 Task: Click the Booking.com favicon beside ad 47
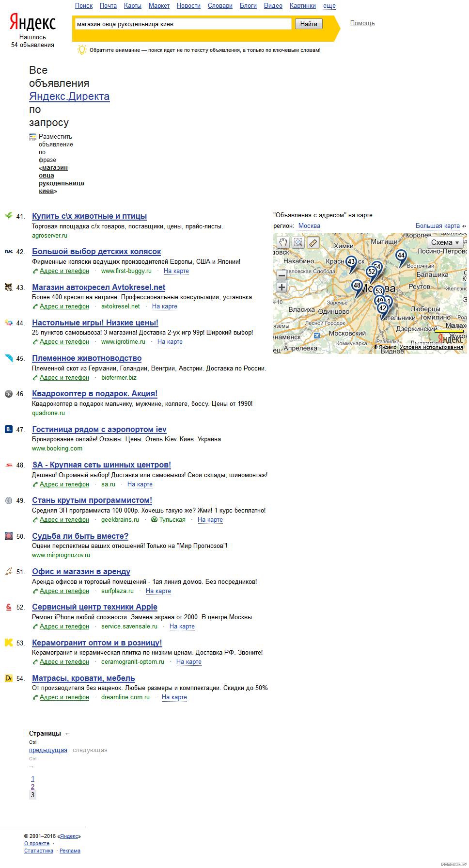[8, 429]
